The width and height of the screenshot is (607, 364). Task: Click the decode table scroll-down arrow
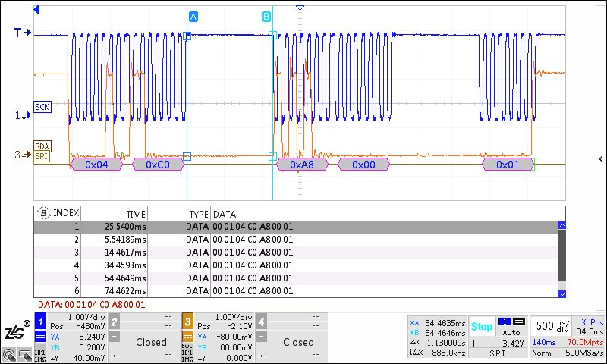pyautogui.click(x=562, y=293)
